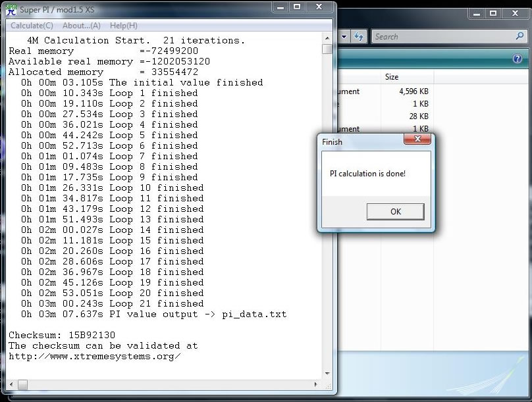
Task: Click the Checksum: 15B92130 line
Action: pyautogui.click(x=62, y=336)
